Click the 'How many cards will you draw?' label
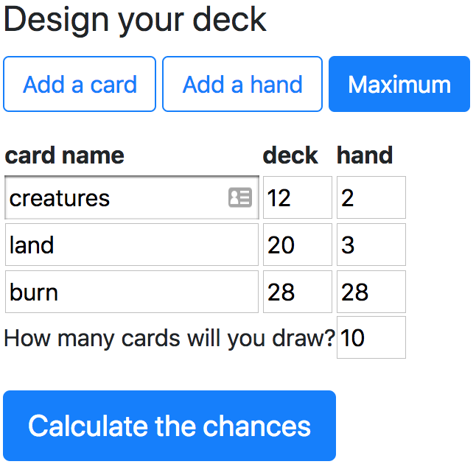Screen dimensions: 476x467 [169, 338]
